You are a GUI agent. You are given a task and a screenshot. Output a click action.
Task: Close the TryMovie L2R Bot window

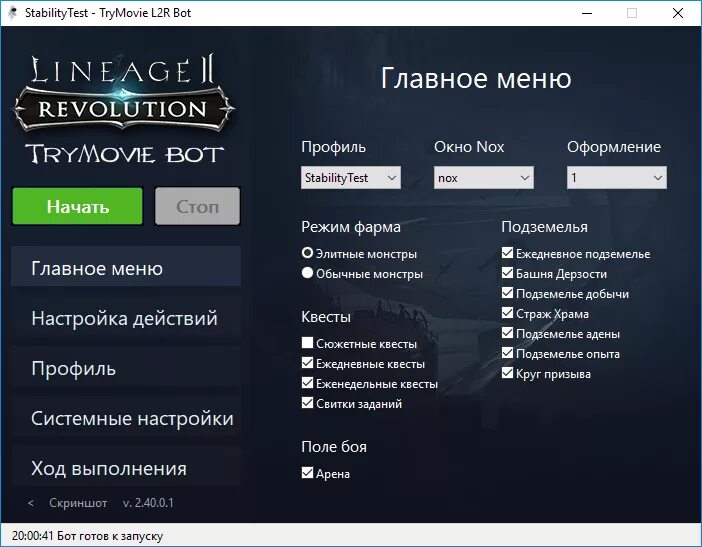pos(678,13)
